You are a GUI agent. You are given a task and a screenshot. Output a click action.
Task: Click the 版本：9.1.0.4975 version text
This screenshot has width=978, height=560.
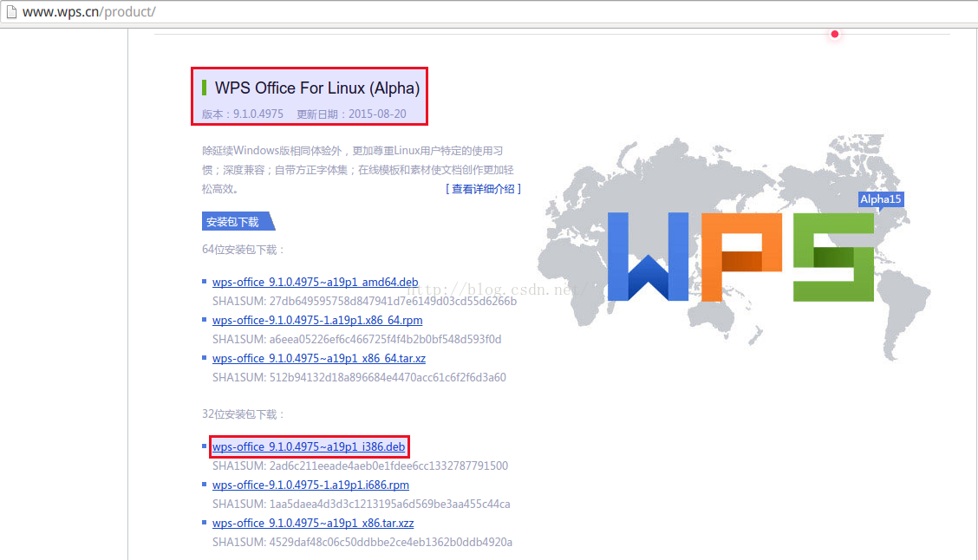(x=243, y=114)
